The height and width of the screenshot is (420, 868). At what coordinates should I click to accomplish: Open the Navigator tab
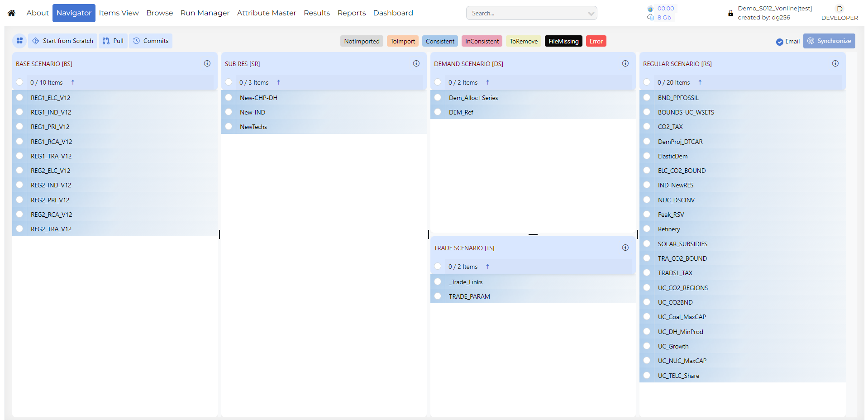(74, 13)
